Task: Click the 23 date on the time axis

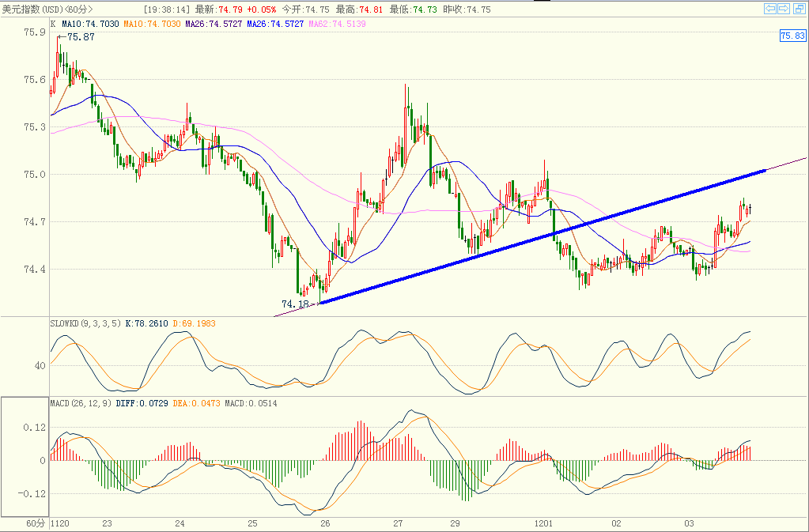Action: pyautogui.click(x=107, y=524)
